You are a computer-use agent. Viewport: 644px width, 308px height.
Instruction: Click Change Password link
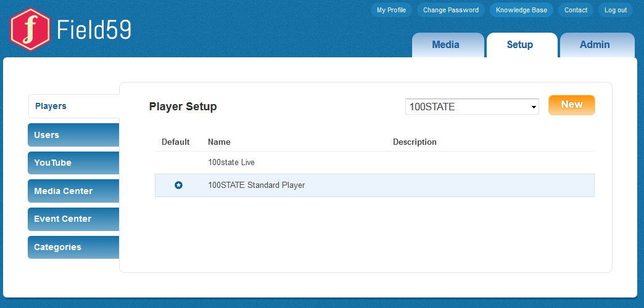pos(451,10)
